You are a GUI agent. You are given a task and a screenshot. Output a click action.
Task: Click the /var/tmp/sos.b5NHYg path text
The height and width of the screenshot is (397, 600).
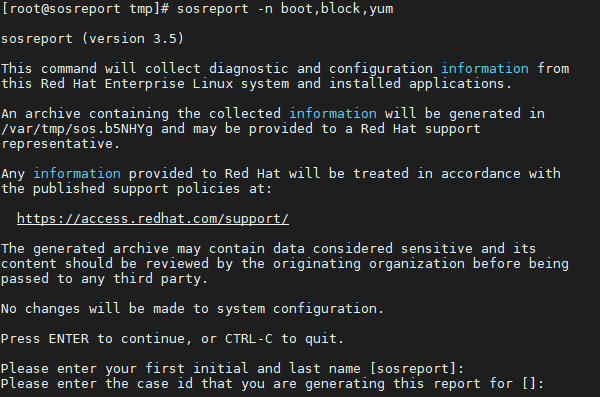(x=77, y=129)
